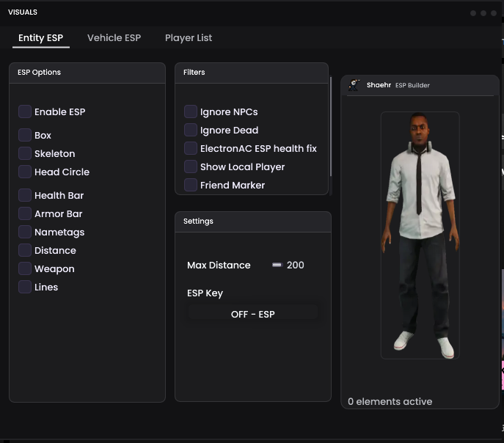Click the ESP Builder label
The height and width of the screenshot is (443, 504).
pyautogui.click(x=412, y=85)
